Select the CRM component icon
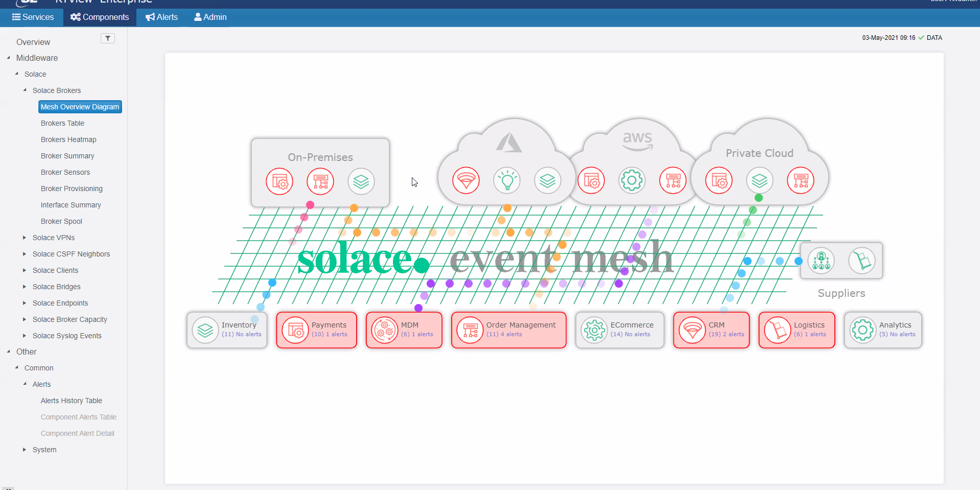Image resolution: width=980 pixels, height=490 pixels. 693,330
